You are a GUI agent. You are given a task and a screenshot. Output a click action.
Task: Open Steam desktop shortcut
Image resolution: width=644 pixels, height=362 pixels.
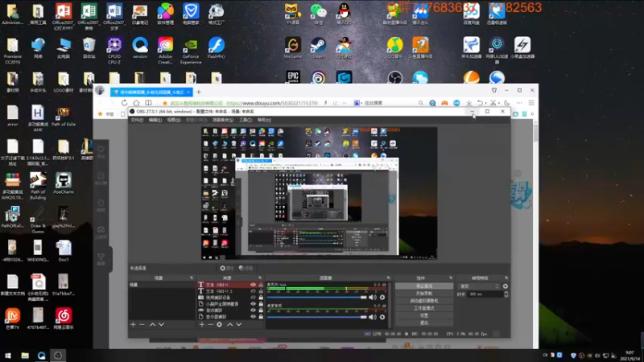[318, 47]
